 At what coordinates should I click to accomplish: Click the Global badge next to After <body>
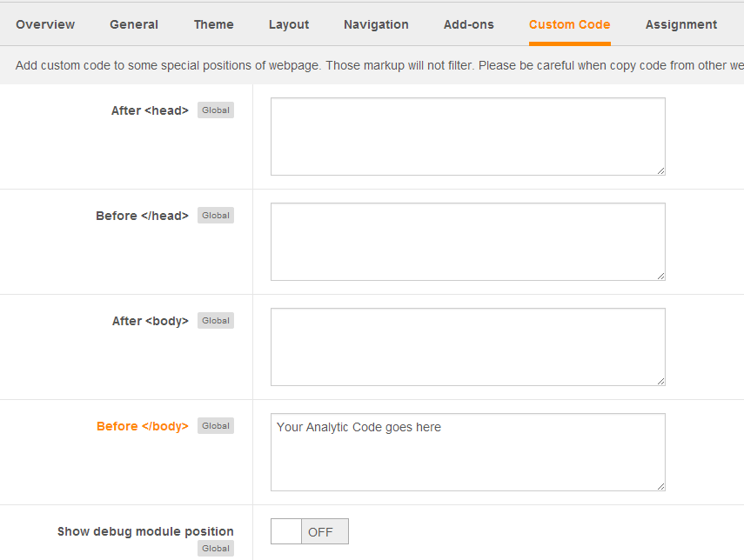[x=216, y=321]
